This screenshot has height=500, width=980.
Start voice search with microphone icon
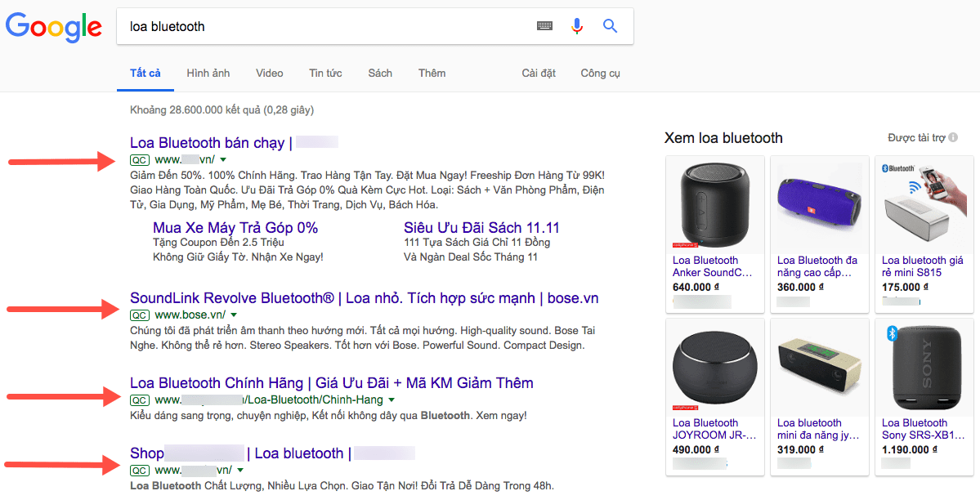point(577,26)
